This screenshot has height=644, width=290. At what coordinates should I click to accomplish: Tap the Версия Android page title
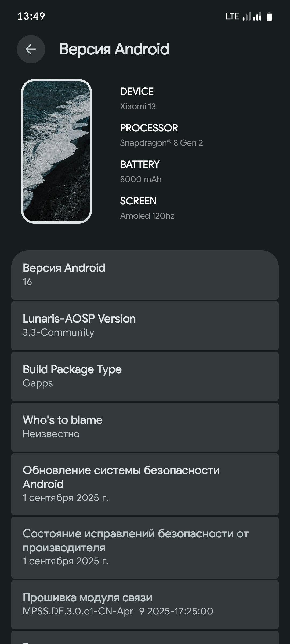click(114, 49)
